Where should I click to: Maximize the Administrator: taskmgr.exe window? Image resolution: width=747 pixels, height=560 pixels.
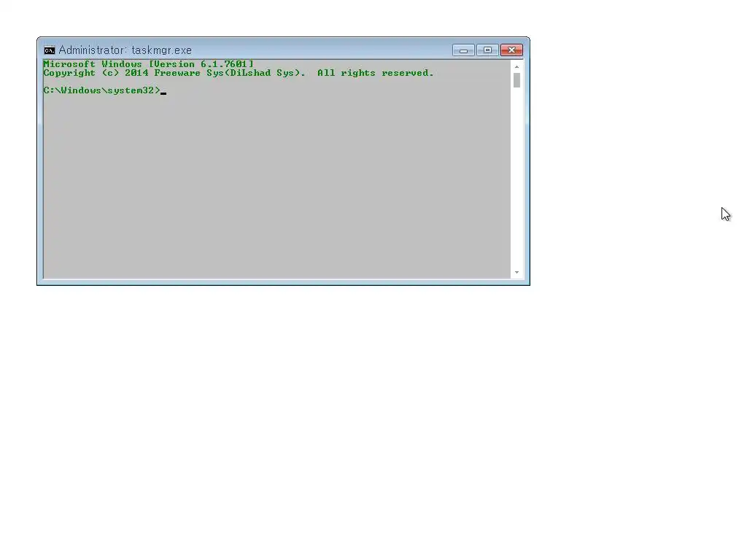(487, 50)
